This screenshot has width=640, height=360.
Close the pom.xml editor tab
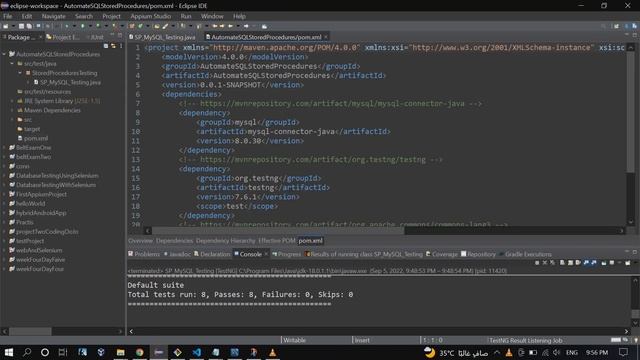(x=326, y=37)
